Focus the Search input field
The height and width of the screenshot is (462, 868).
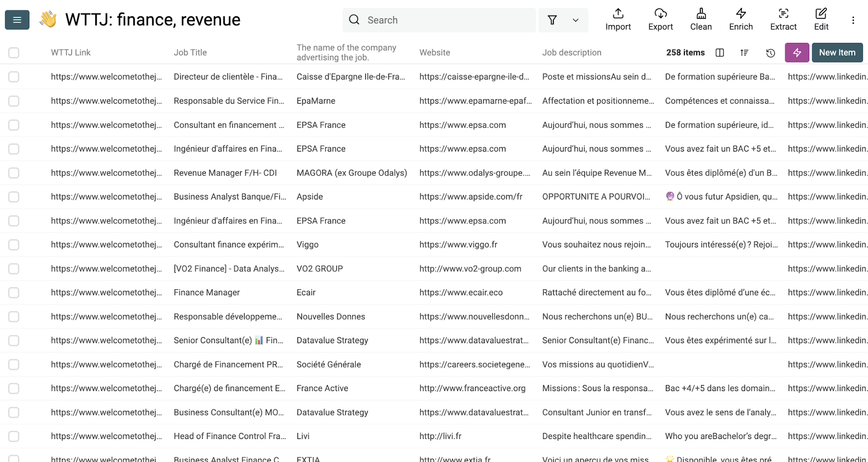click(x=439, y=20)
